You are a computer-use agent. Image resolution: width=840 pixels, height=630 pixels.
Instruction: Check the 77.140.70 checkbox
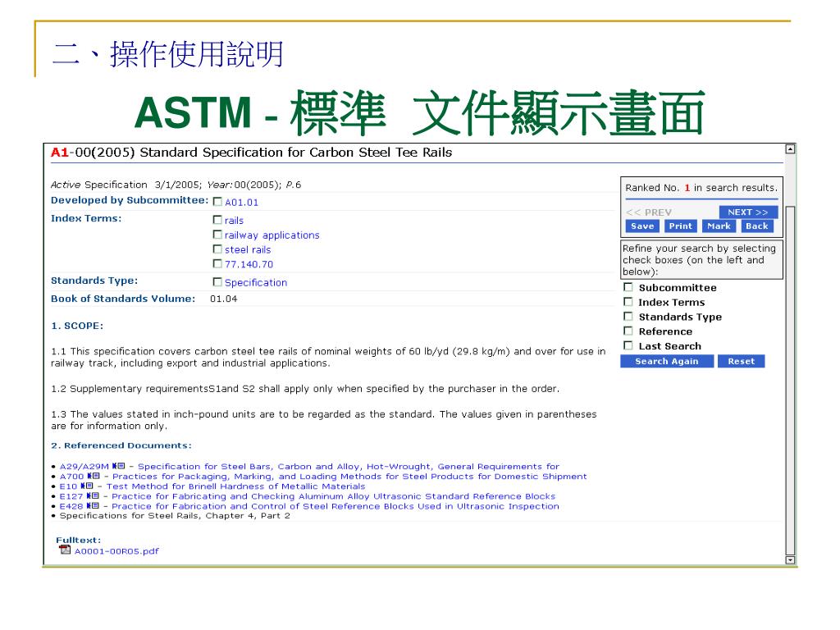[217, 263]
